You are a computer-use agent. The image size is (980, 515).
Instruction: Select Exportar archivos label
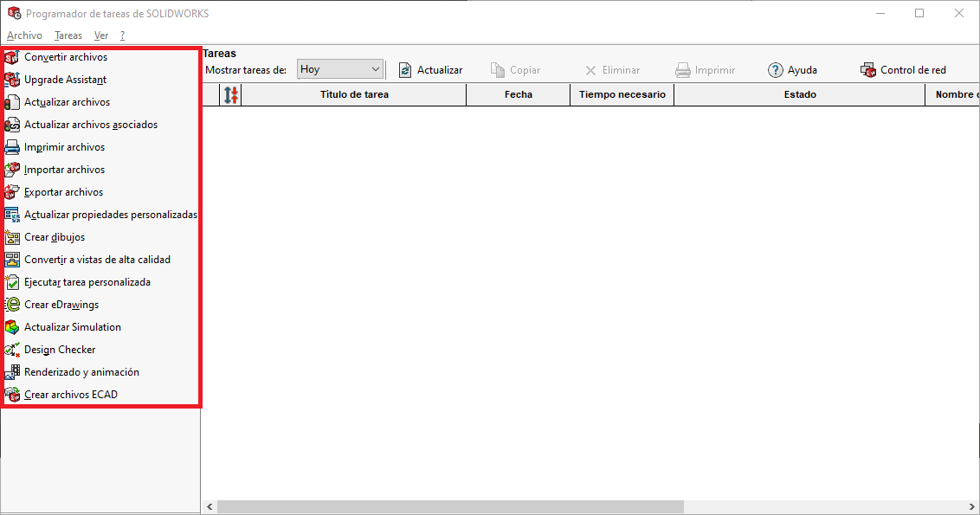[64, 192]
